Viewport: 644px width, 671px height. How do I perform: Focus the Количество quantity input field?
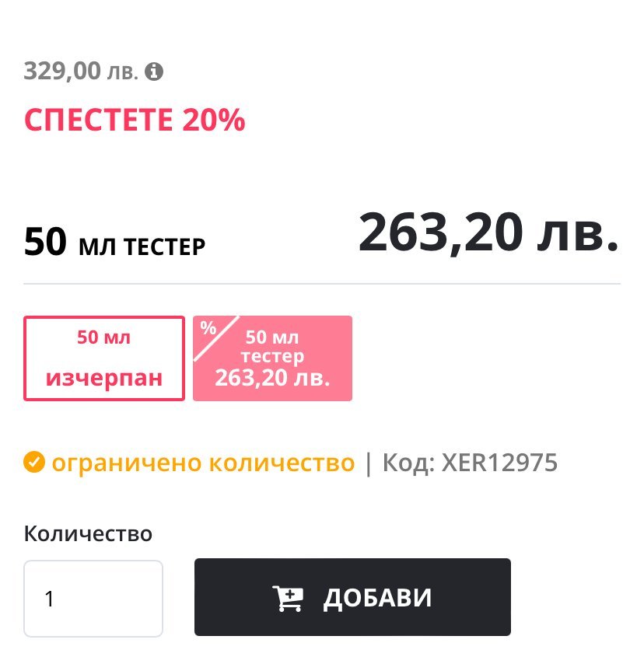(x=93, y=598)
